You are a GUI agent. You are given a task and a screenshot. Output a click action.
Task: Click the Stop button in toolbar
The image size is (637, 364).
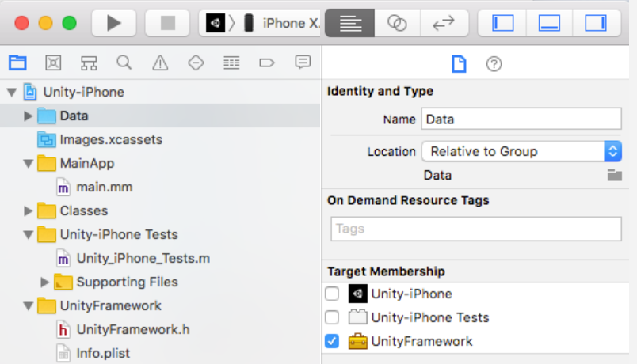coord(167,23)
